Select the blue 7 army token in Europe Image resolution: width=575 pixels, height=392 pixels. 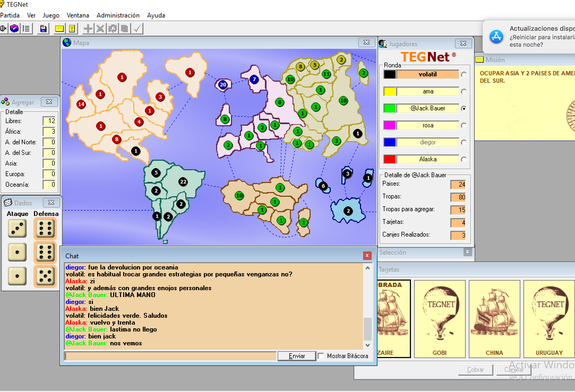click(x=254, y=79)
